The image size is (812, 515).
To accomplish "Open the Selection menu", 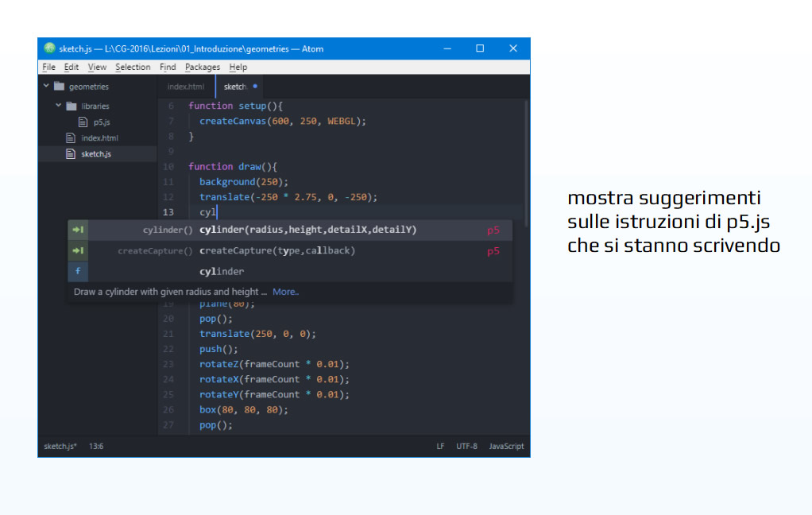I will tap(133, 67).
